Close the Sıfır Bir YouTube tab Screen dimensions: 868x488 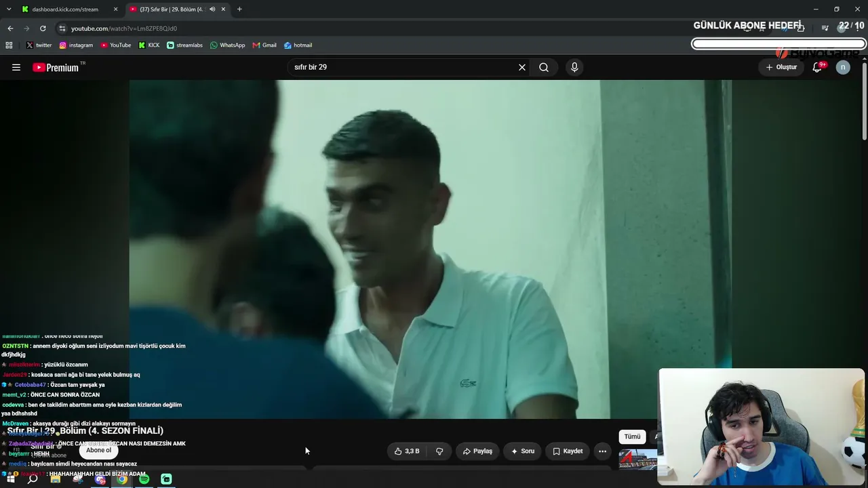click(x=223, y=9)
